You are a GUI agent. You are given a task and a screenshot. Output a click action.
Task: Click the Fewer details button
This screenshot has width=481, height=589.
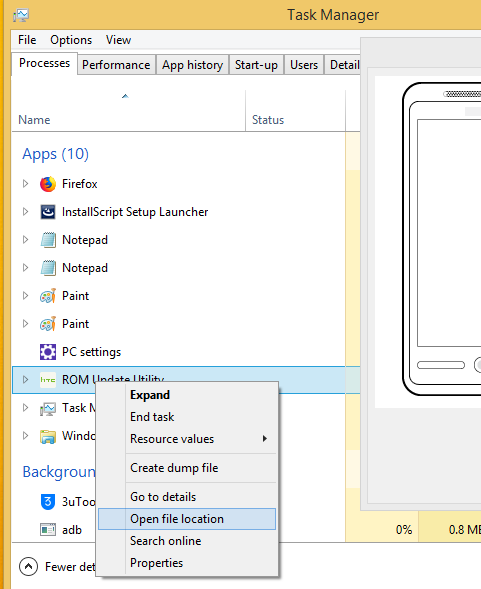click(x=56, y=566)
